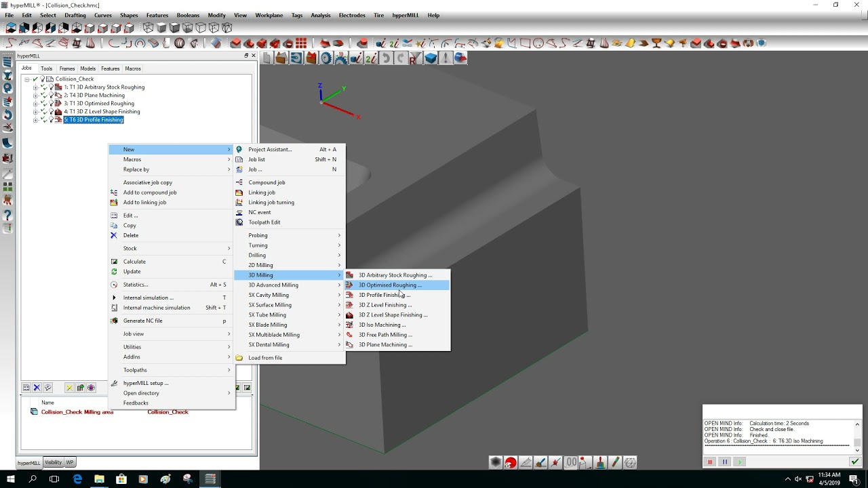
Task: Open Windows Start menu
Action: [11, 479]
